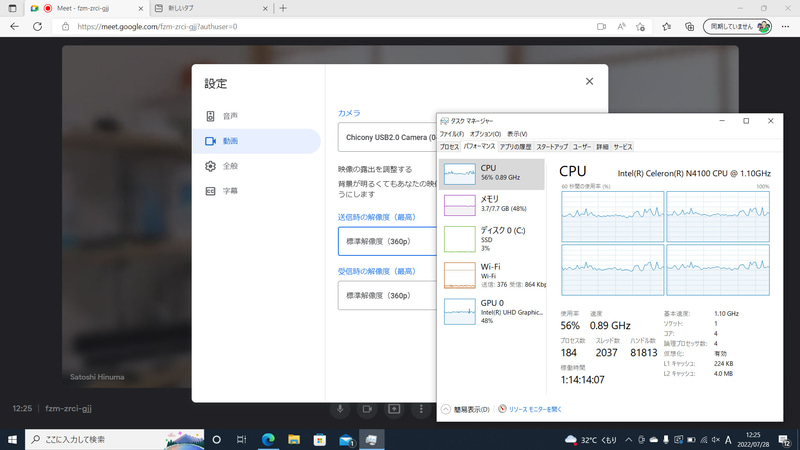
Task: Open Edge settings and more menu
Action: point(785,27)
